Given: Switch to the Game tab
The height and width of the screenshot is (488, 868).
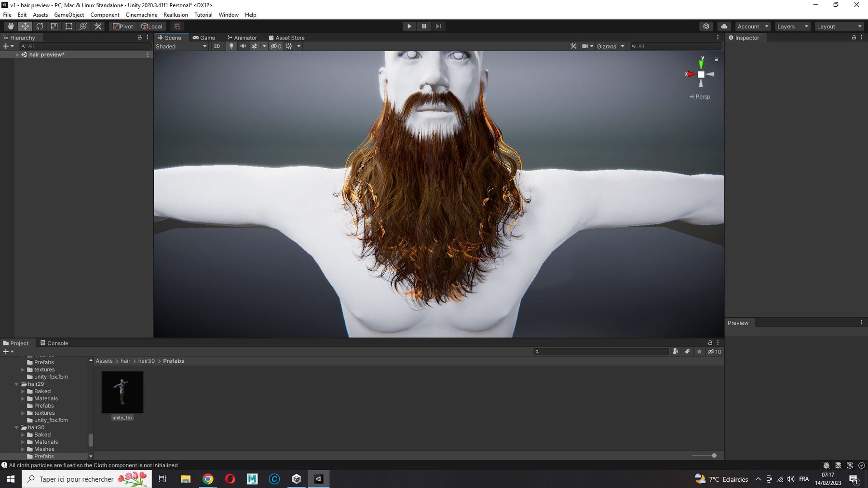Looking at the screenshot, I should (204, 38).
